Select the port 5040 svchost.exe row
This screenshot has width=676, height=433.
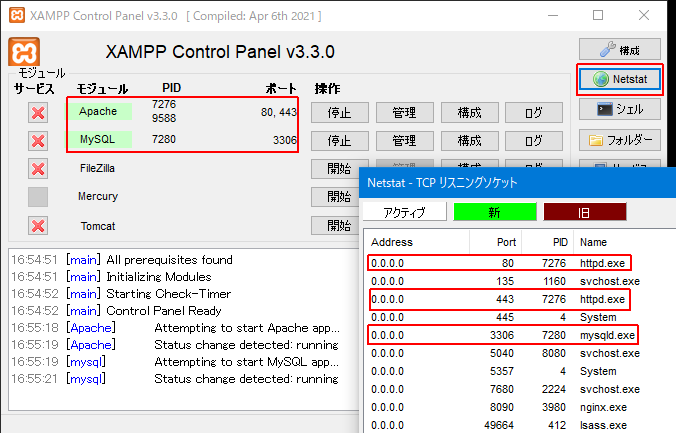pyautogui.click(x=520, y=353)
